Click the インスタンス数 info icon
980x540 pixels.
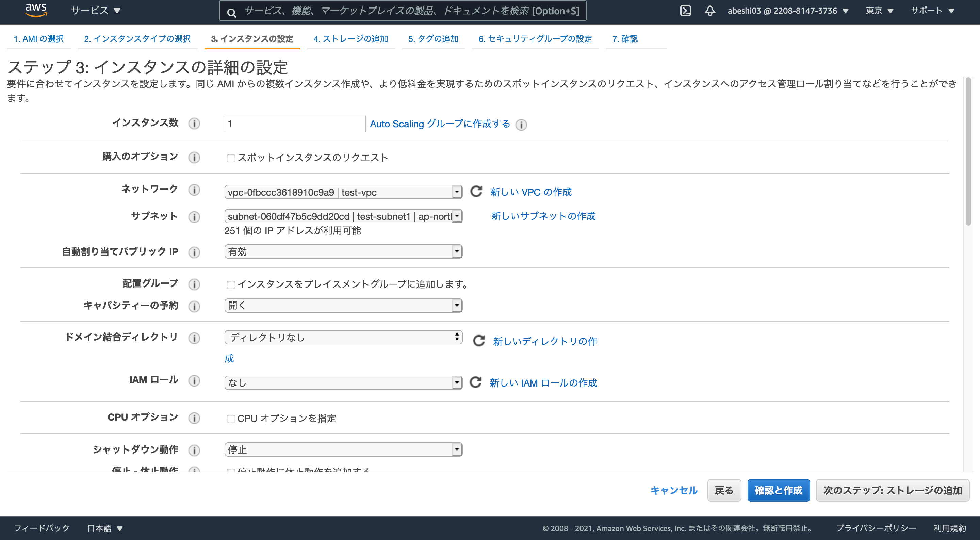click(194, 124)
